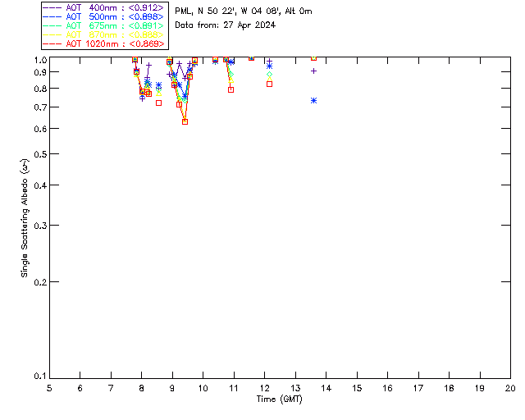Click the AOT 675nm legend entry

[x=103, y=25]
